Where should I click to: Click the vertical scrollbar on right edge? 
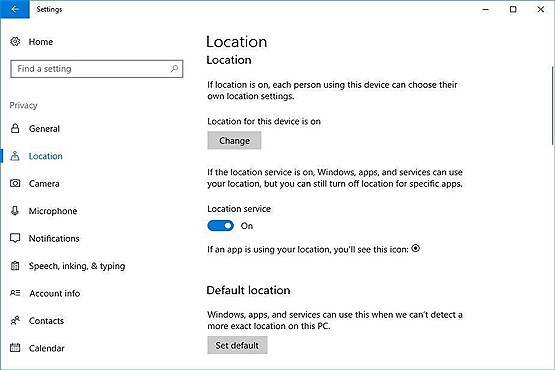coord(552,106)
